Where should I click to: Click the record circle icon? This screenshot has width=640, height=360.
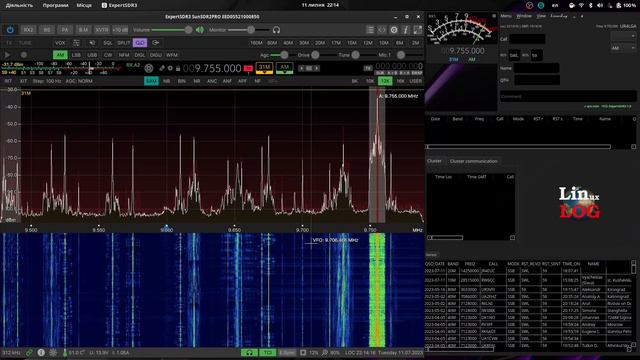pos(24,55)
